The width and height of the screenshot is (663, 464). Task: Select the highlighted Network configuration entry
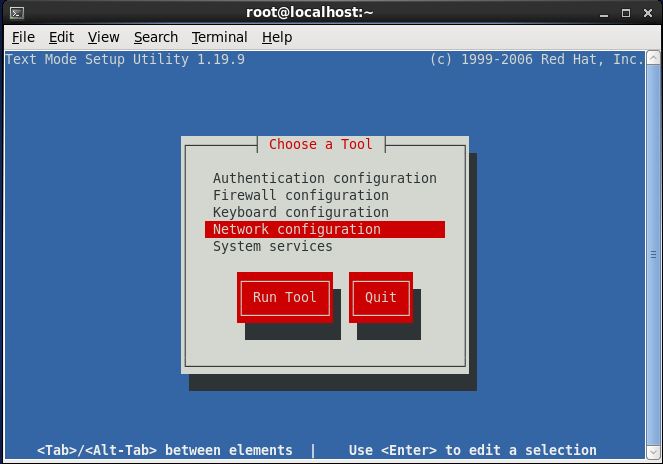tap(325, 229)
